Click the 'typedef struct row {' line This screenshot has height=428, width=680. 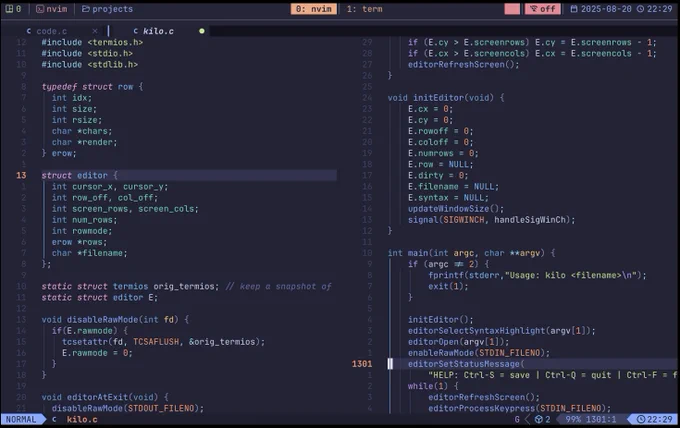point(92,87)
